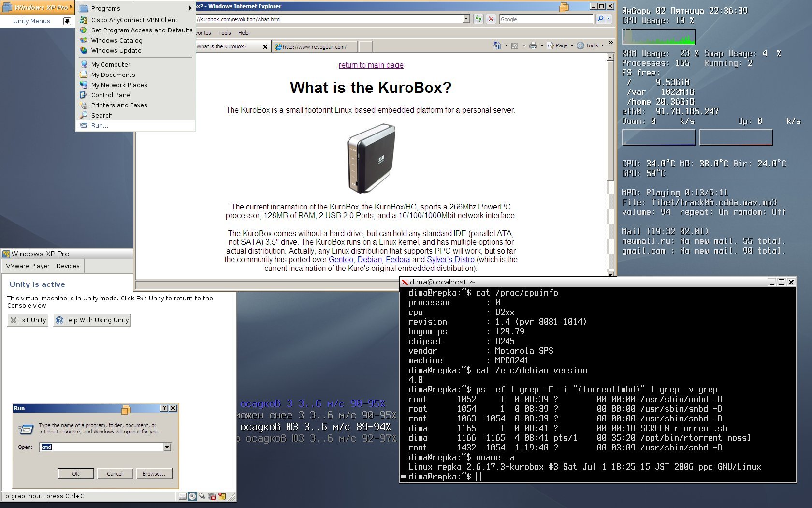Click the terminal window X icon at left
Viewport: 812px width, 508px height.
(x=405, y=282)
